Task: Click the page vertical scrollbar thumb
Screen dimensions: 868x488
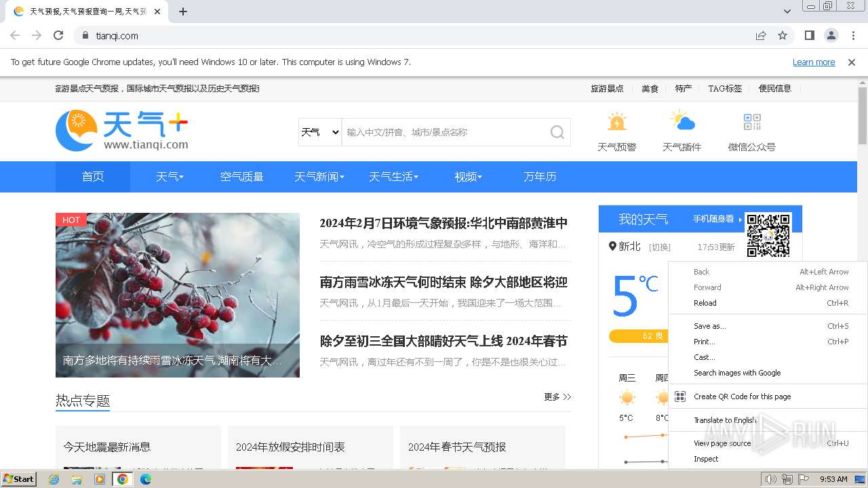Action: pos(863,115)
